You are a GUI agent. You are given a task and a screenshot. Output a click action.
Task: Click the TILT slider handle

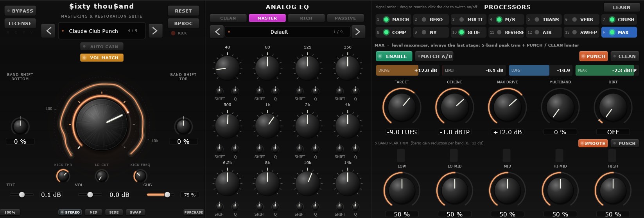point(22,195)
